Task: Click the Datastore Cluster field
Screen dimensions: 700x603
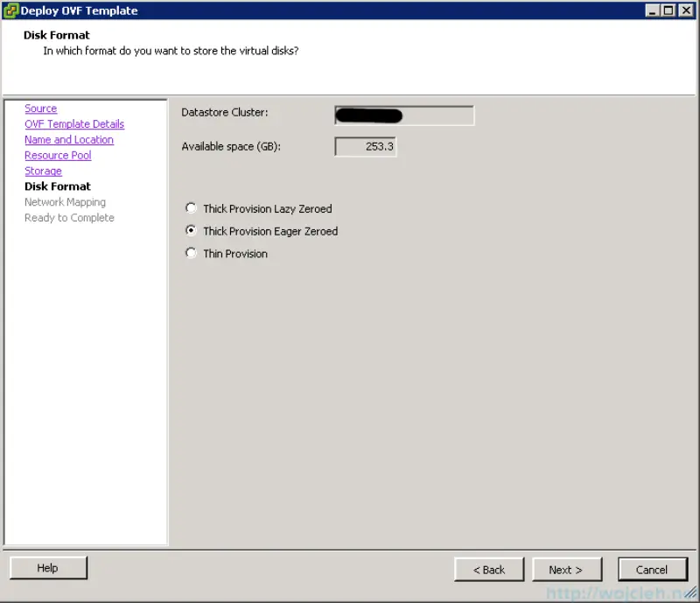Action: tap(403, 115)
